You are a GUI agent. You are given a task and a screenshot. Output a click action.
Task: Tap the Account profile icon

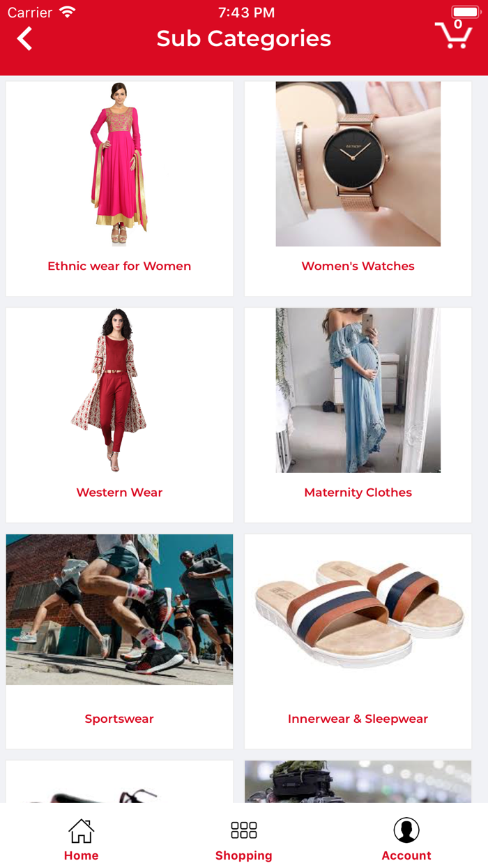(x=406, y=830)
